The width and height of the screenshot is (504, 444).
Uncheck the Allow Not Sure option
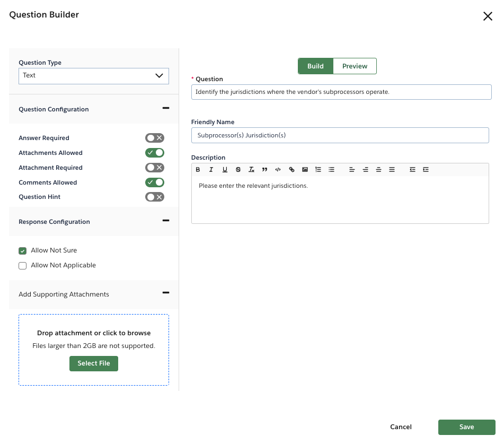(x=22, y=250)
